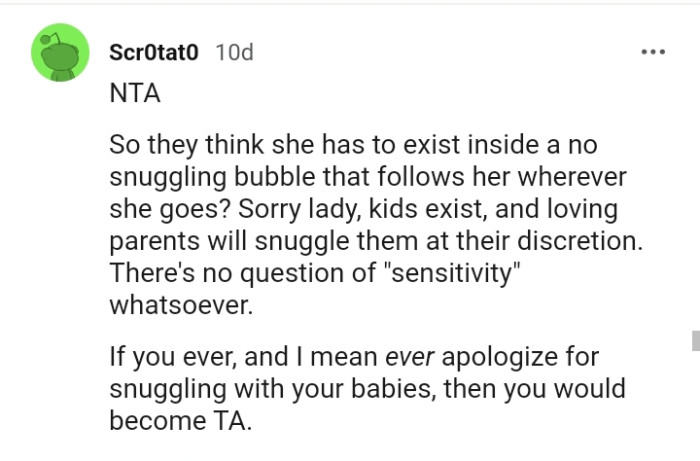This screenshot has width=700, height=461.
Task: Click the 10d comment timestamp
Action: coord(233,52)
